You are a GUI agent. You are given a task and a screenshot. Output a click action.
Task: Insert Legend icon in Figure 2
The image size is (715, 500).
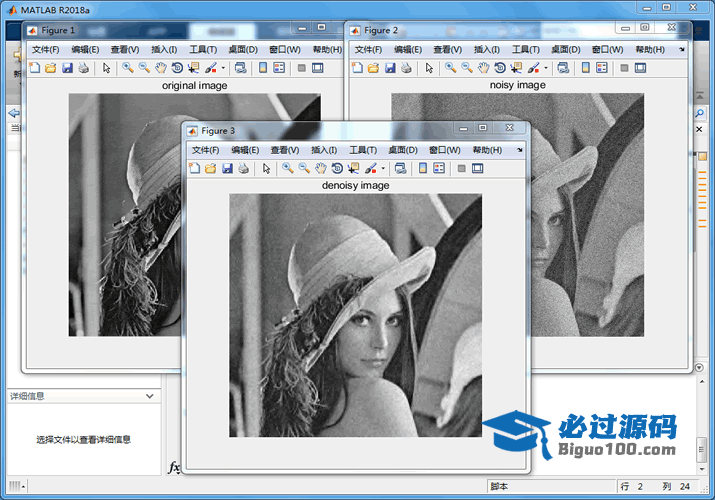point(602,68)
